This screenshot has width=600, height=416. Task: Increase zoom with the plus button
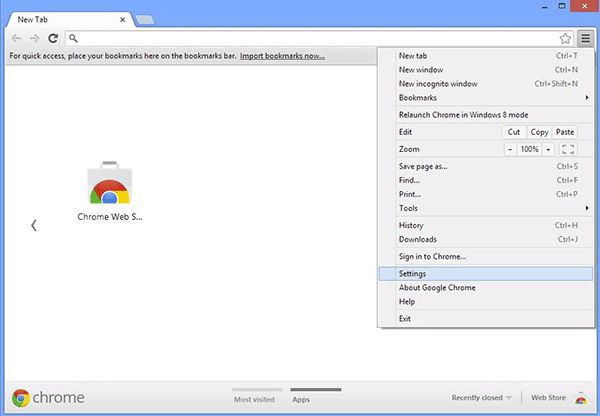point(548,149)
